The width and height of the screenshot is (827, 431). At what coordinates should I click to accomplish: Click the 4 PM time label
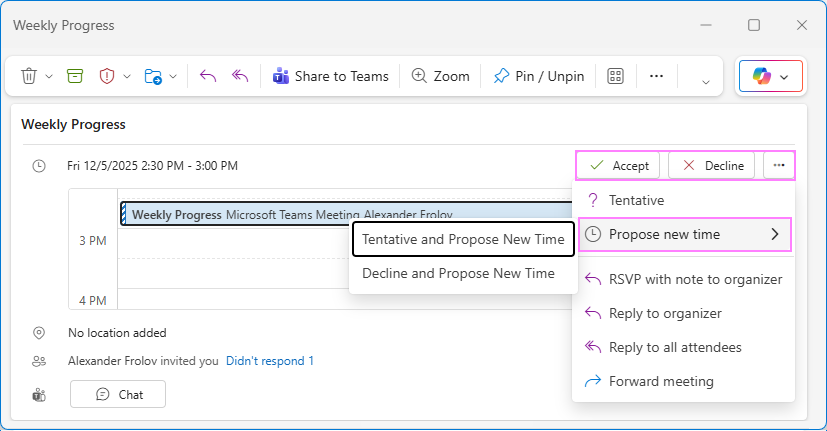[x=93, y=301]
